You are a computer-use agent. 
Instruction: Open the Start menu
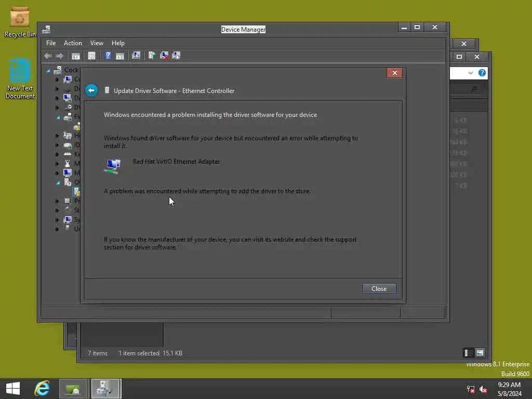point(13,389)
